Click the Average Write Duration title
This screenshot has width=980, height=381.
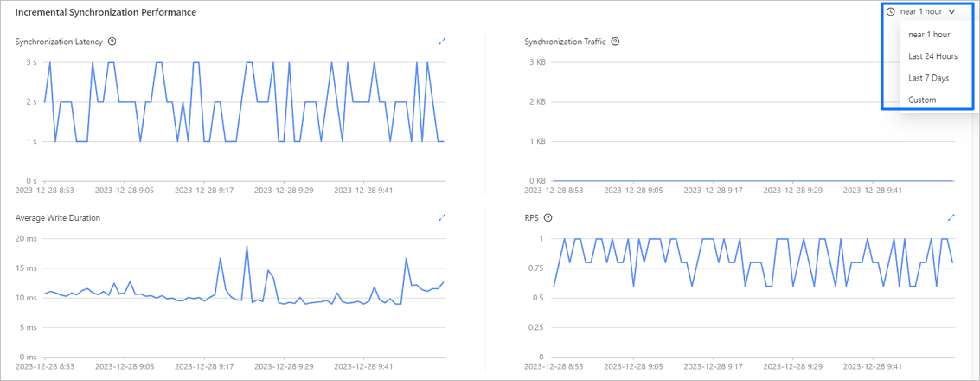tap(57, 217)
